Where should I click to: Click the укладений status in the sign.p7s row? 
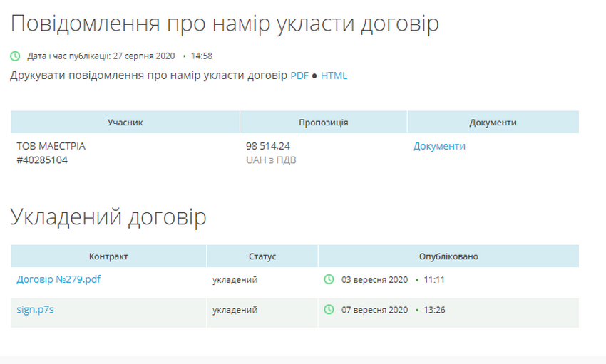235,310
